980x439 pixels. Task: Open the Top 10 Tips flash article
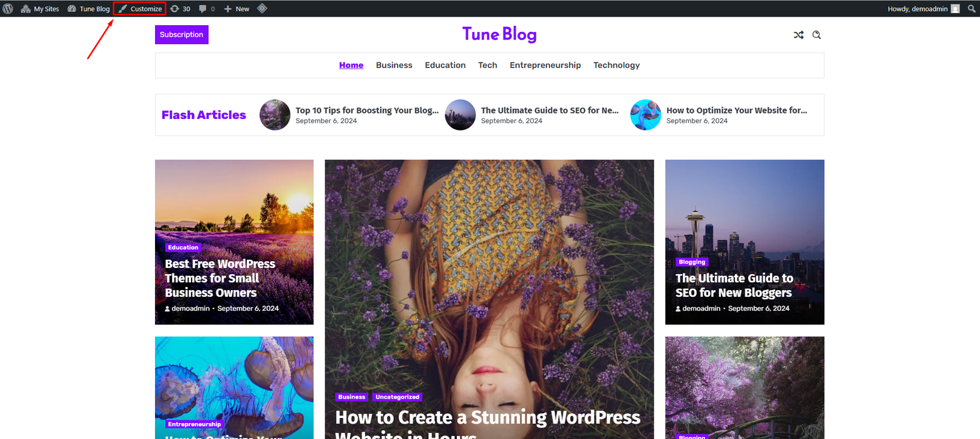366,110
